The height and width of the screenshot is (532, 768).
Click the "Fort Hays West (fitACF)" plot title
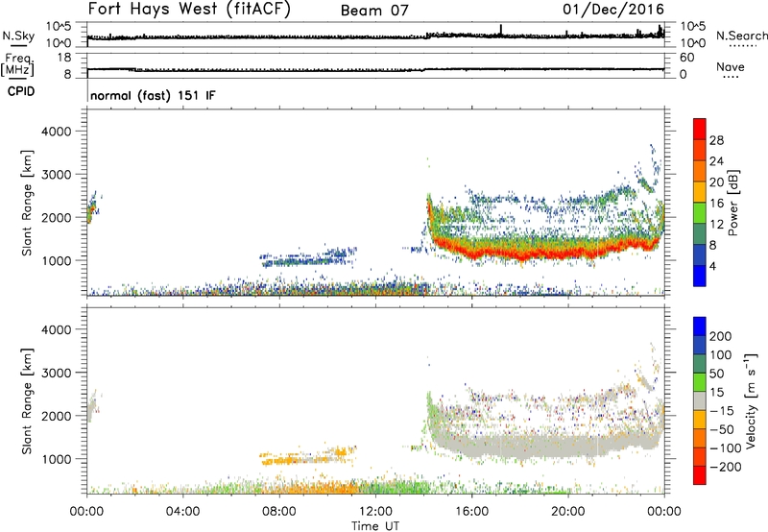click(x=189, y=9)
